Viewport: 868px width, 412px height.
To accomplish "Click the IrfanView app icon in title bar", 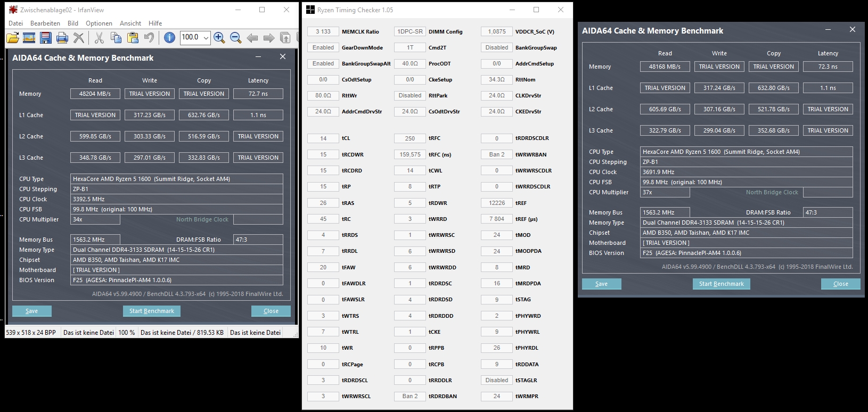I will [13, 10].
